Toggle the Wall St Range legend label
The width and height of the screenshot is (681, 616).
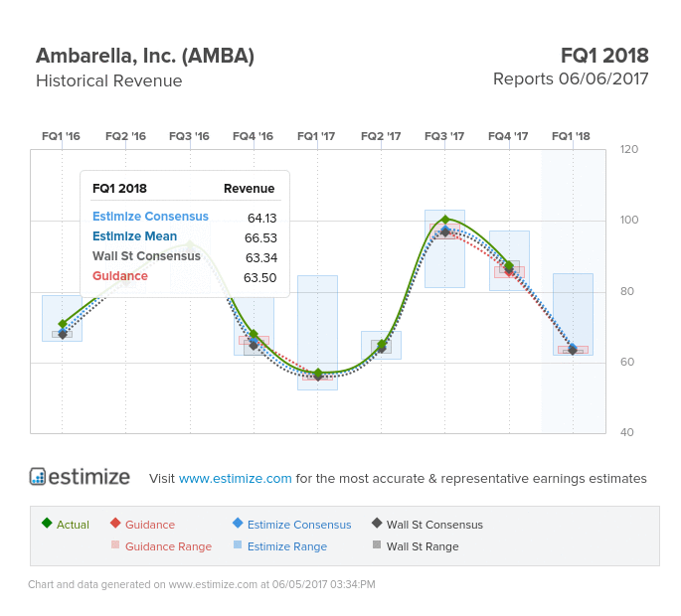tap(423, 546)
